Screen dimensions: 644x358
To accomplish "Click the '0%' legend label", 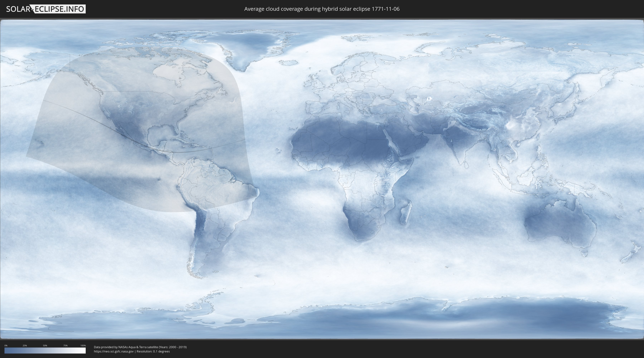I will (x=6, y=345).
